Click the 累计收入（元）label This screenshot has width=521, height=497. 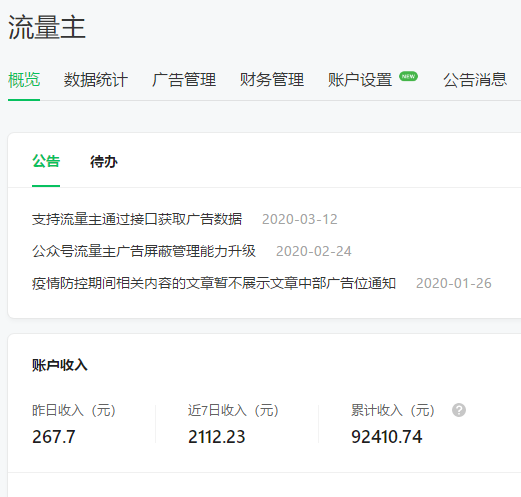393,410
